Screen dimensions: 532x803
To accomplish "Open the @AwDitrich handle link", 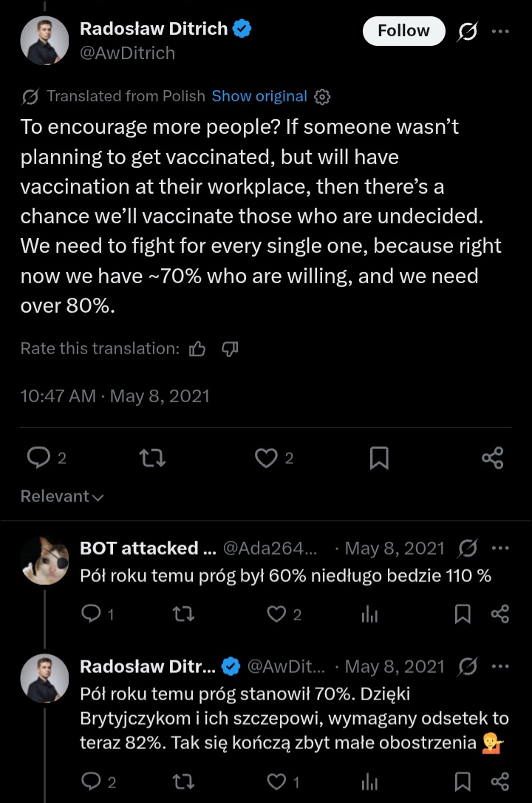I will (x=127, y=53).
